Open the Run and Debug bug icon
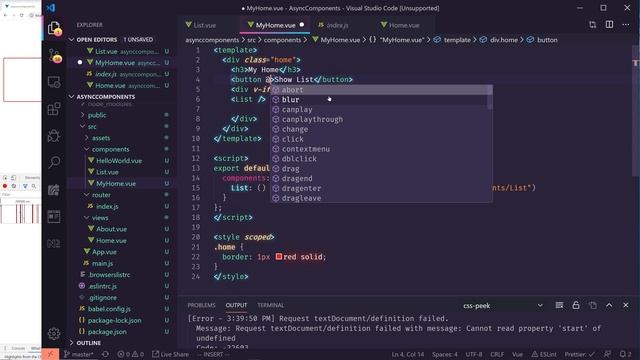Image resolution: width=640 pixels, height=360 pixels. tap(54, 136)
